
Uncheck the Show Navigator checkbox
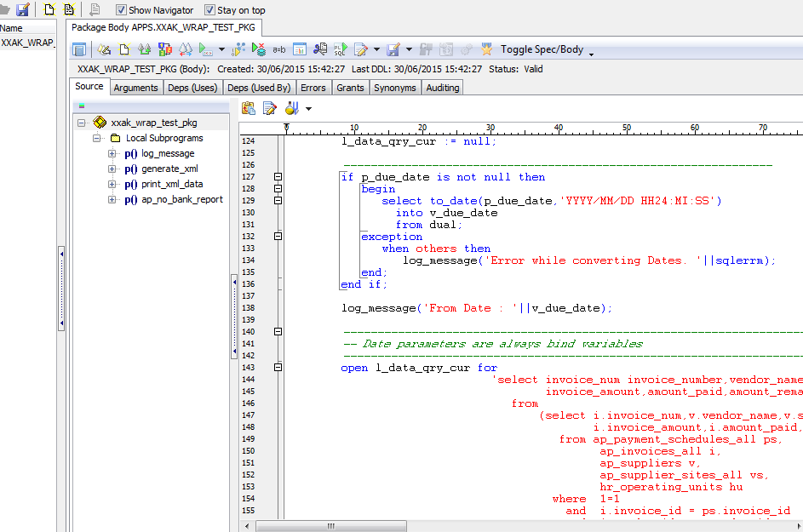[x=121, y=10]
